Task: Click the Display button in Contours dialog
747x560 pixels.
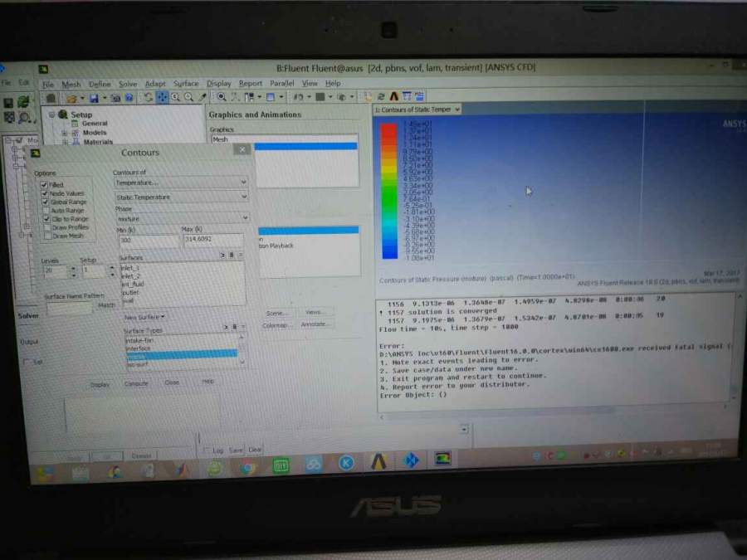Action: coord(100,384)
